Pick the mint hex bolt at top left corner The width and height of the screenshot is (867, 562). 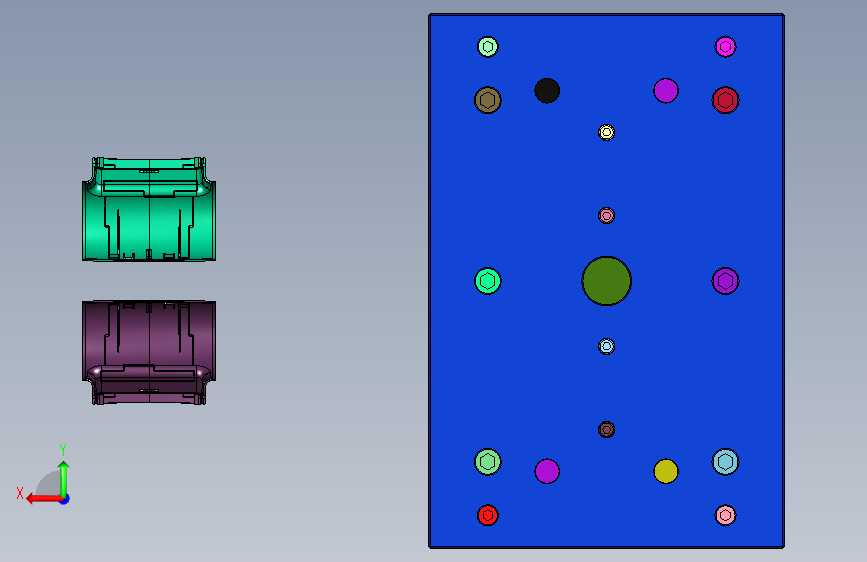pos(488,46)
